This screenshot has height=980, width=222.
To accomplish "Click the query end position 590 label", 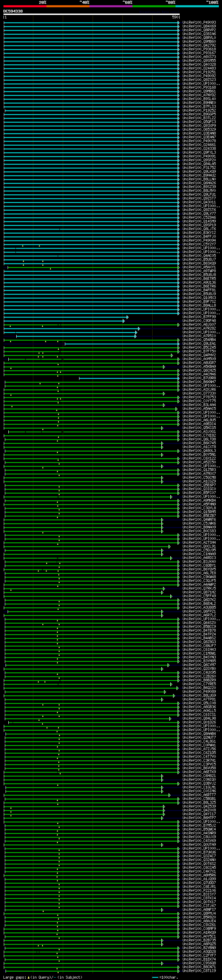I will [175, 17].
